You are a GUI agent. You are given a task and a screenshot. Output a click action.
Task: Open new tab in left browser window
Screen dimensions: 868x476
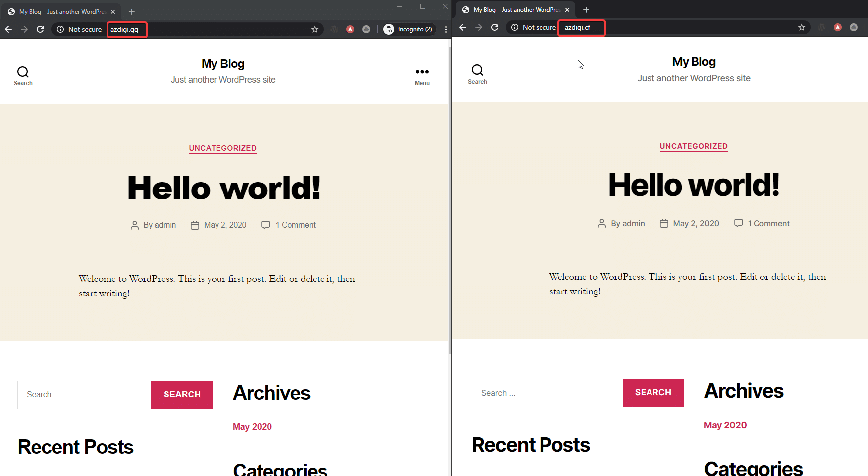[x=132, y=12]
